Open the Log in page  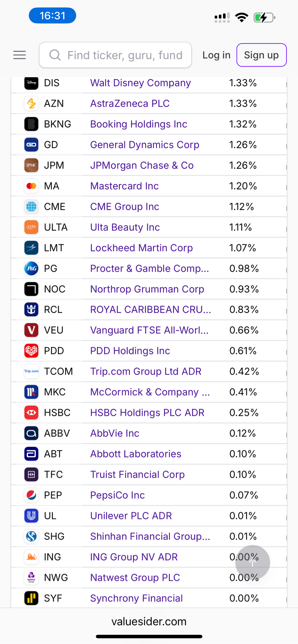(x=217, y=55)
